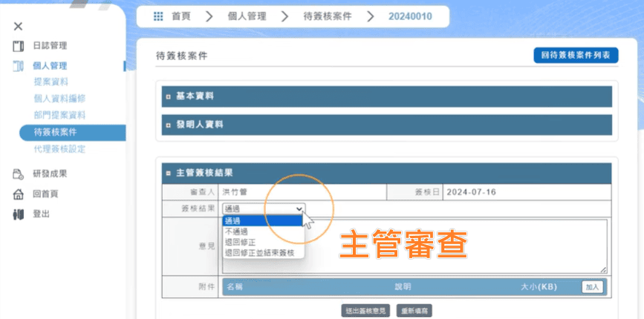Click the 加入 attachment button
The width and height of the screenshot is (644, 319).
(592, 287)
